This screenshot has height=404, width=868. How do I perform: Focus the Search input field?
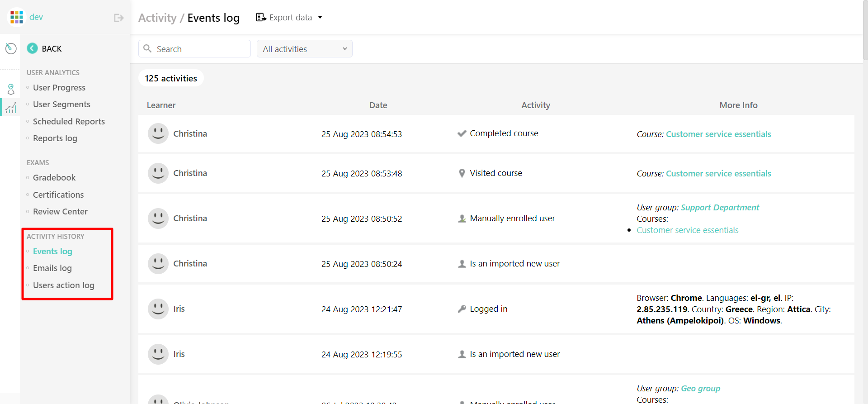(x=194, y=49)
